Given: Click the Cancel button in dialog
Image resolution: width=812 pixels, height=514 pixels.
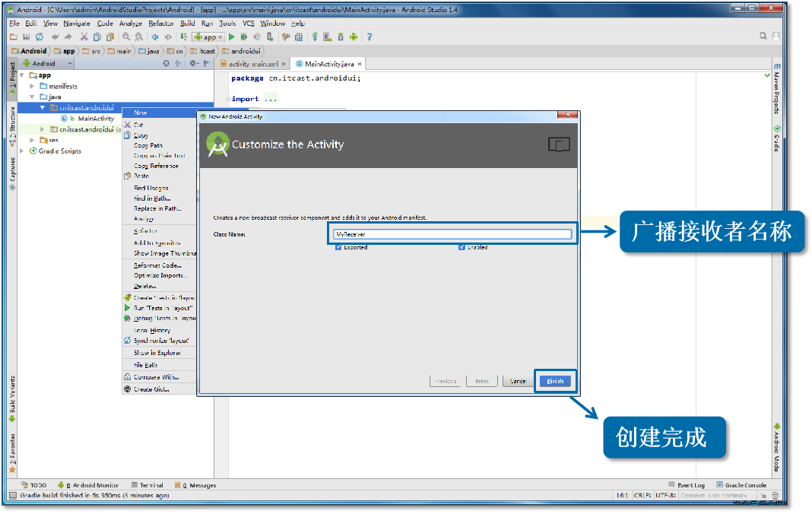Looking at the screenshot, I should pos(518,381).
